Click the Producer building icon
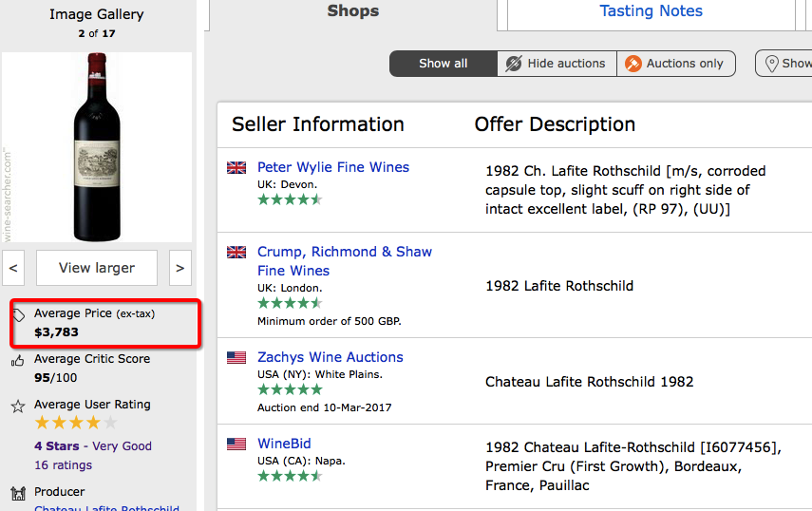 (18, 494)
